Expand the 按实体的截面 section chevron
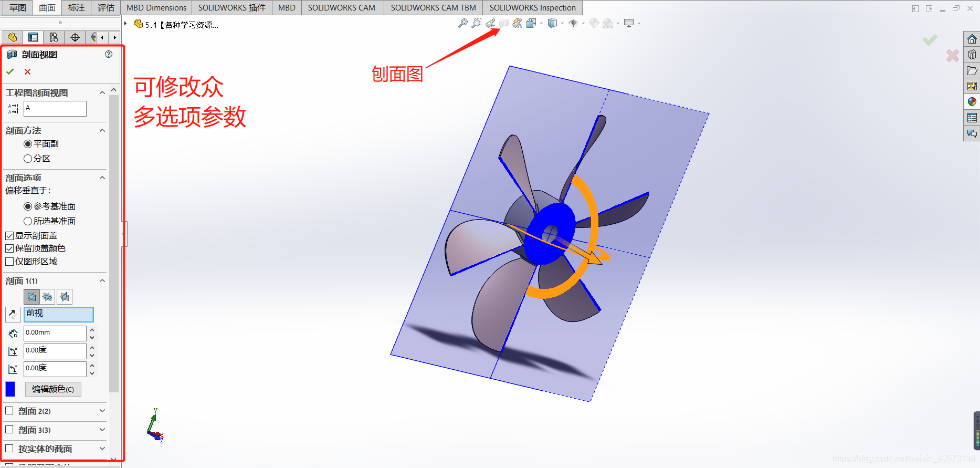The image size is (980, 468). (x=102, y=449)
